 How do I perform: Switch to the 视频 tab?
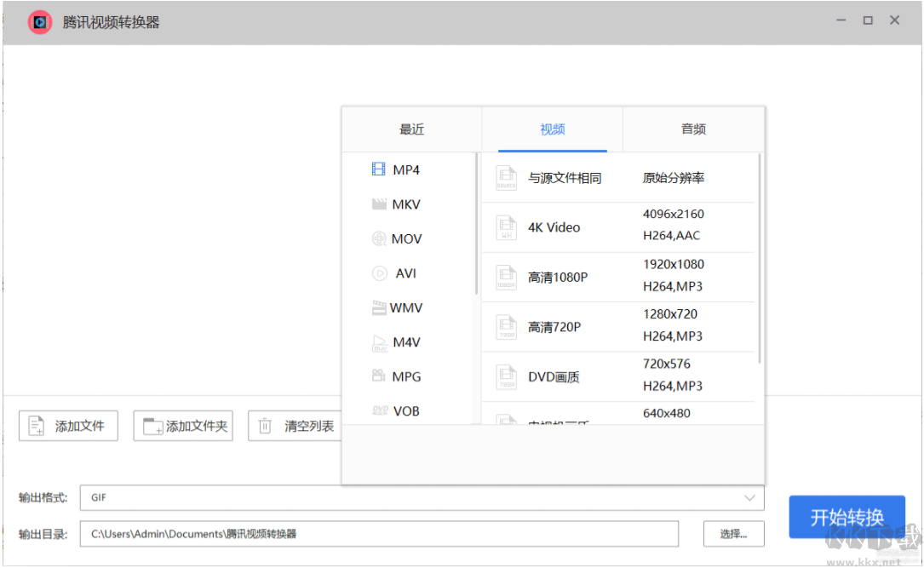(552, 129)
